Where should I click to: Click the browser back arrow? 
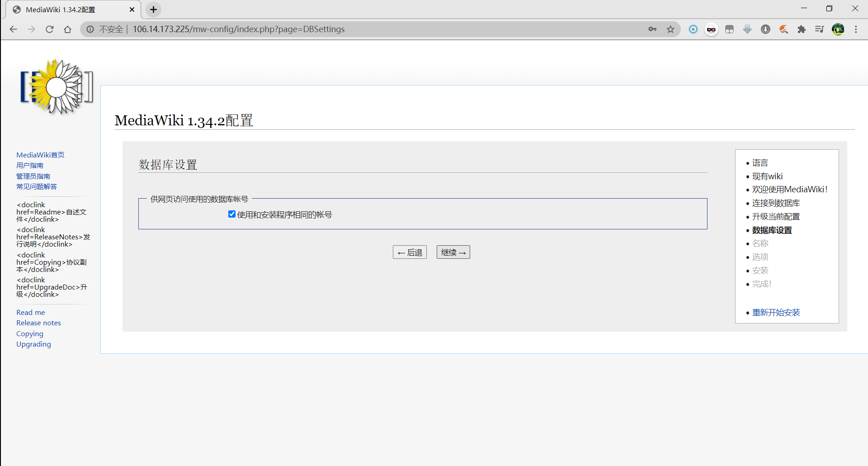click(13, 29)
